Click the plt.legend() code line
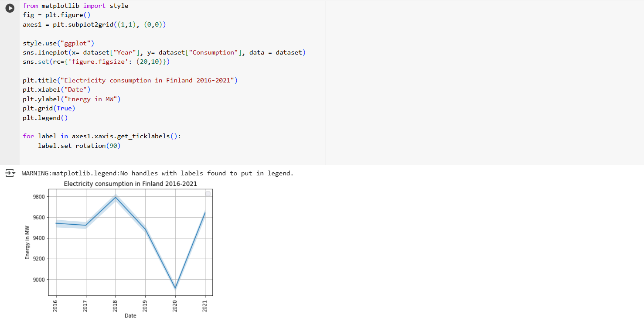The image size is (644, 325). 45,118
